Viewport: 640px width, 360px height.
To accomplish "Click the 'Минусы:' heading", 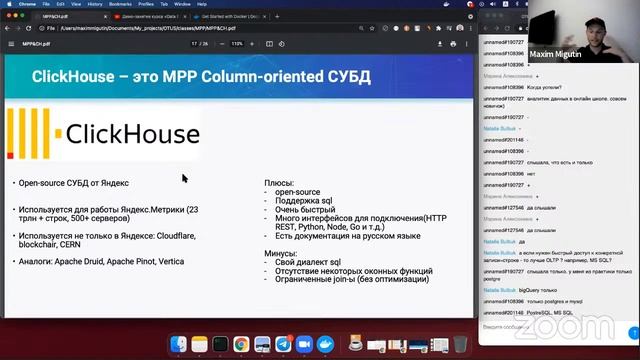I will (280, 253).
